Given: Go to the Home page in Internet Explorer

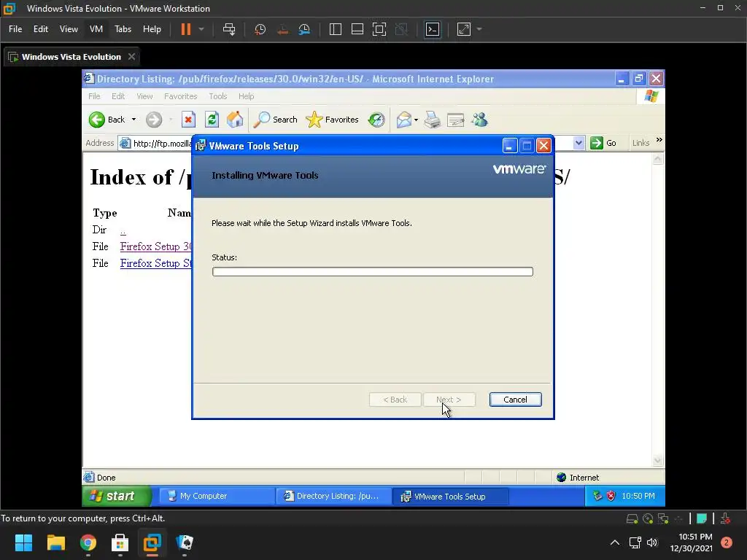Looking at the screenshot, I should coord(235,120).
